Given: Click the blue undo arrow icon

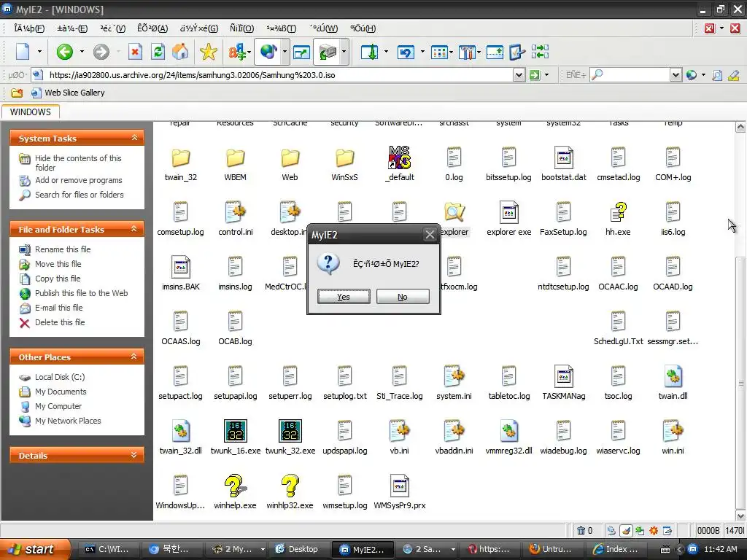Looking at the screenshot, I should (406, 52).
